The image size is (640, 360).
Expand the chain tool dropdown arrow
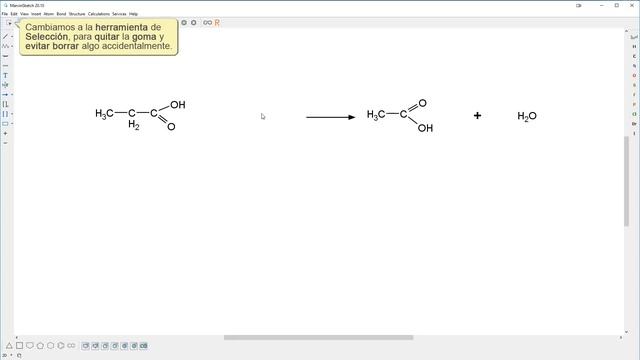[x=12, y=46]
